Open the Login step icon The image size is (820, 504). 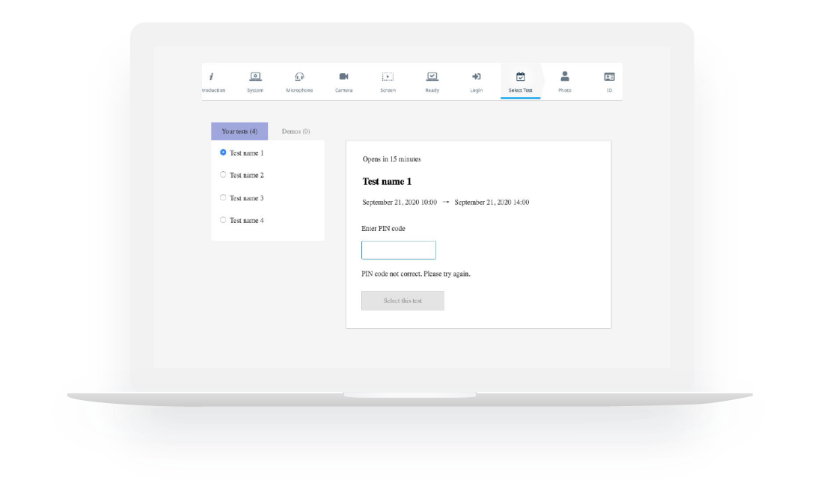[476, 76]
